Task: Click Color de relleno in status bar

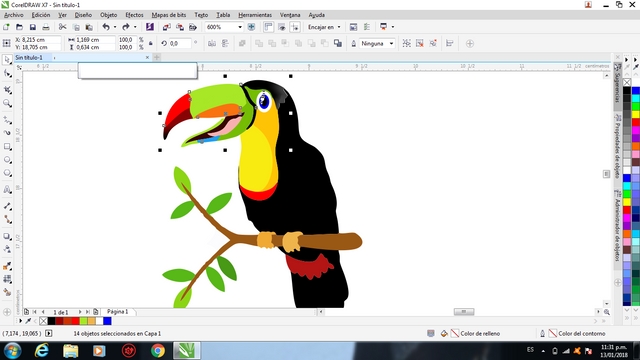Action: [480, 333]
